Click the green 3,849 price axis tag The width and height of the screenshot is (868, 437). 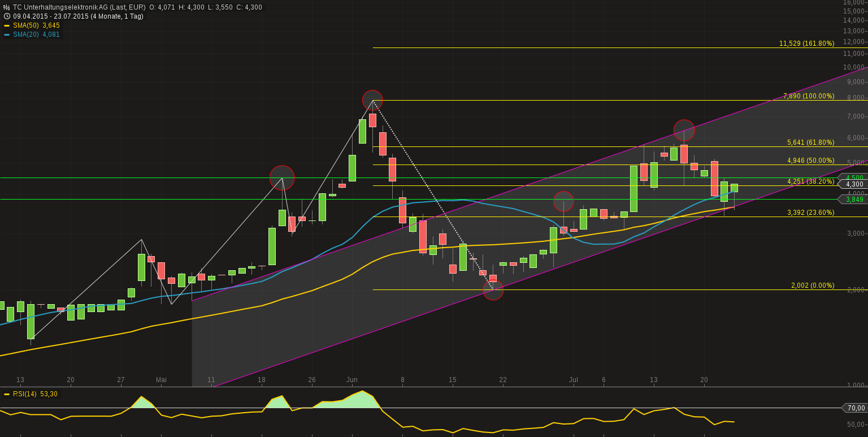pyautogui.click(x=854, y=199)
